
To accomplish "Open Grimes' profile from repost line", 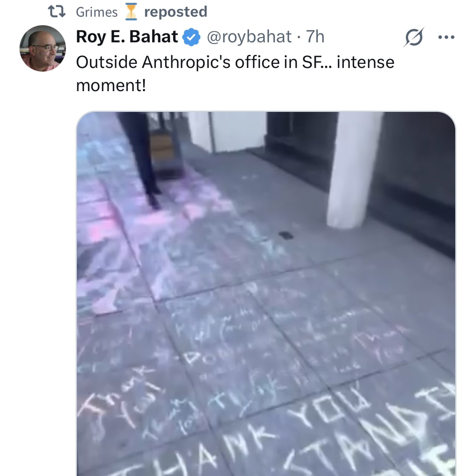I will click(97, 12).
